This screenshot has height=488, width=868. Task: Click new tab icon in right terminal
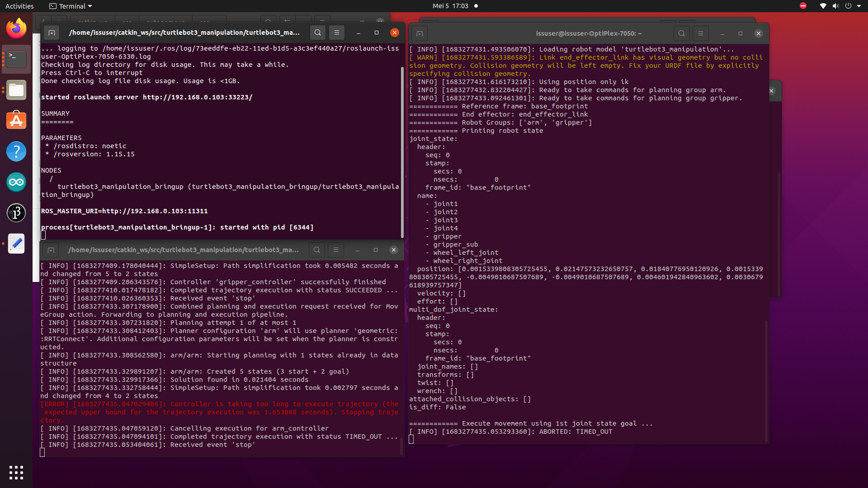click(x=420, y=33)
